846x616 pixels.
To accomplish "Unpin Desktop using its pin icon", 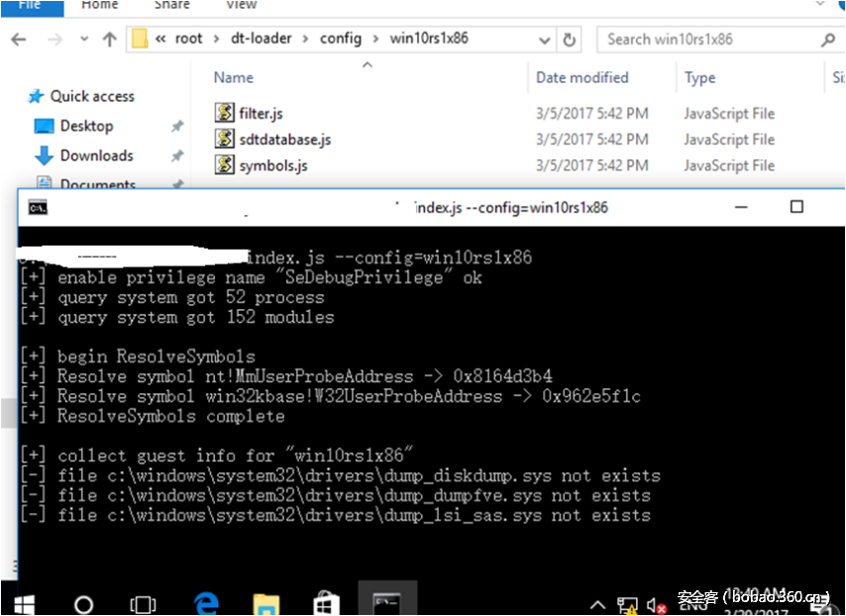I will pyautogui.click(x=177, y=126).
